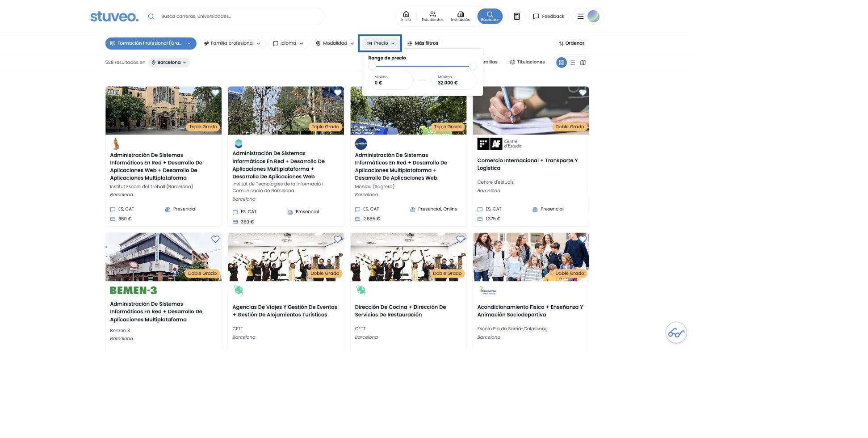Image resolution: width=868 pixels, height=438 pixels.
Task: Select the Buscador search button
Action: pos(490,16)
